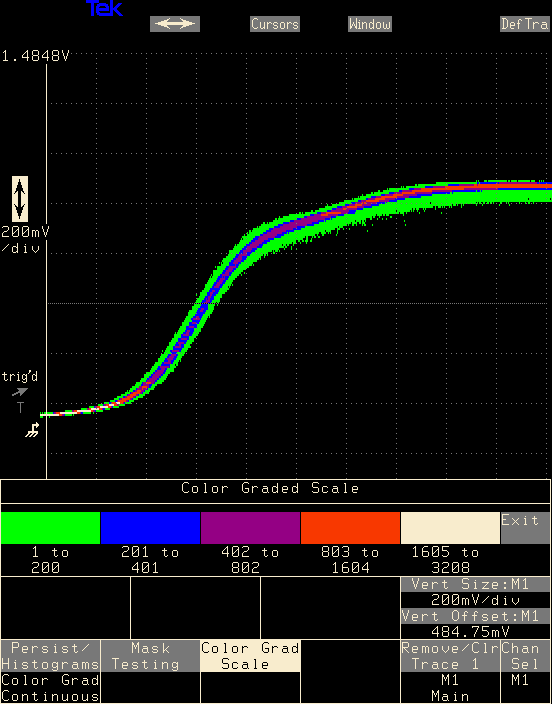Click the vertical double-arrow scale icon
The width and height of the screenshot is (552, 704).
[20, 198]
